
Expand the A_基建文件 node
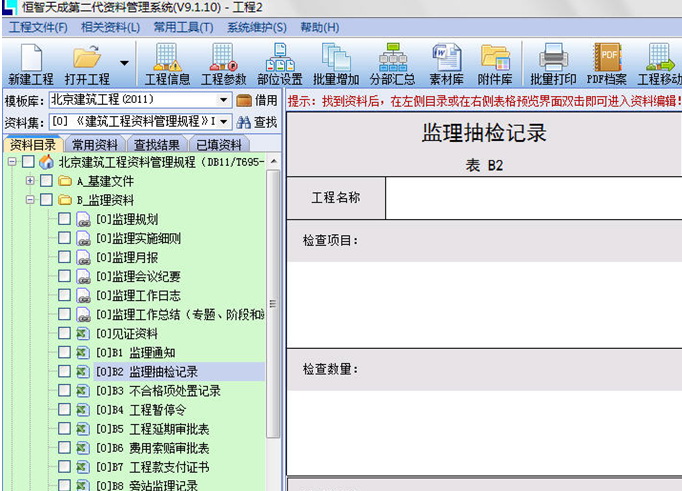click(30, 180)
